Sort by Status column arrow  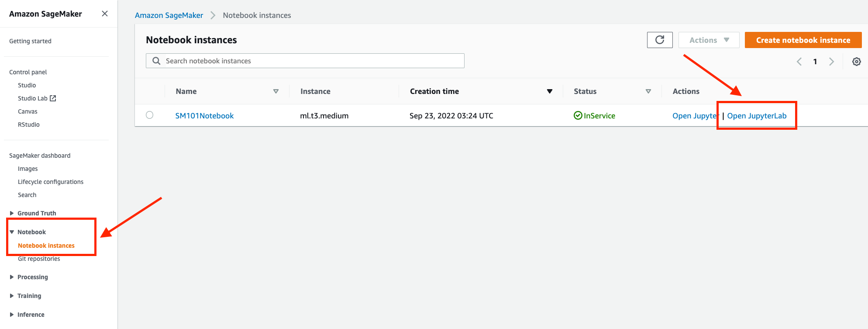pyautogui.click(x=648, y=91)
